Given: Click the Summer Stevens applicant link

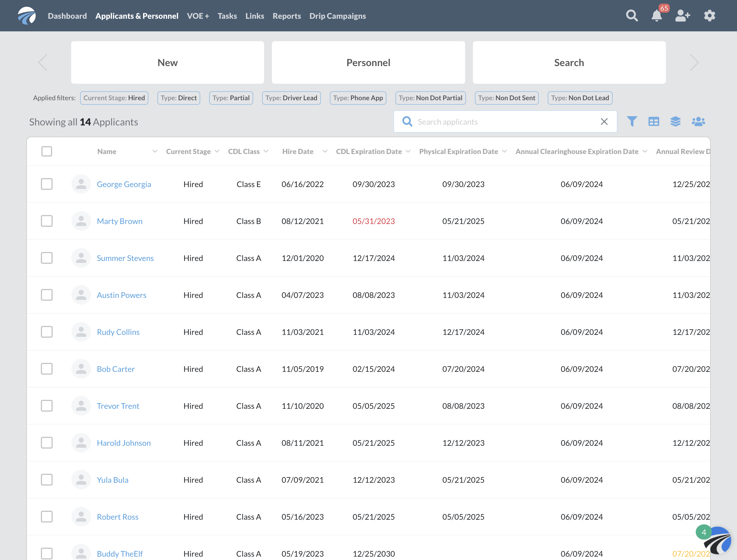Looking at the screenshot, I should [x=125, y=258].
